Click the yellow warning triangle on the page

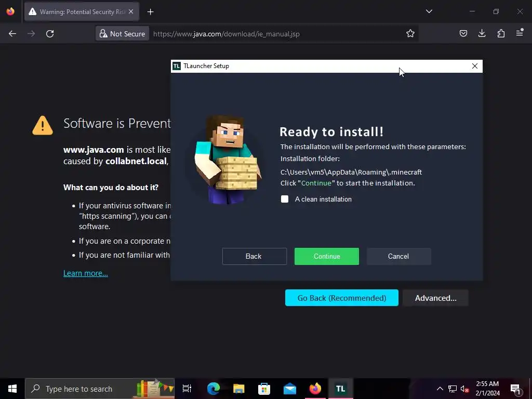point(43,125)
